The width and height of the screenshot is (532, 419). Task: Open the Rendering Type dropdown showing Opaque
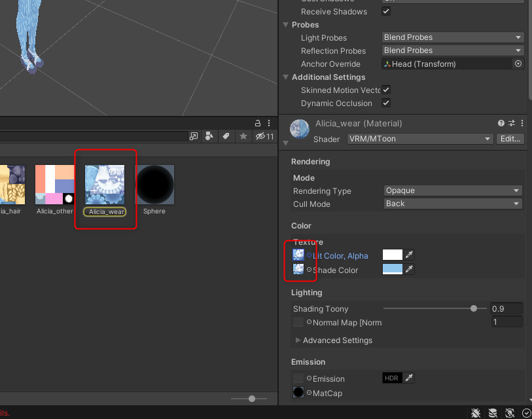pos(452,191)
